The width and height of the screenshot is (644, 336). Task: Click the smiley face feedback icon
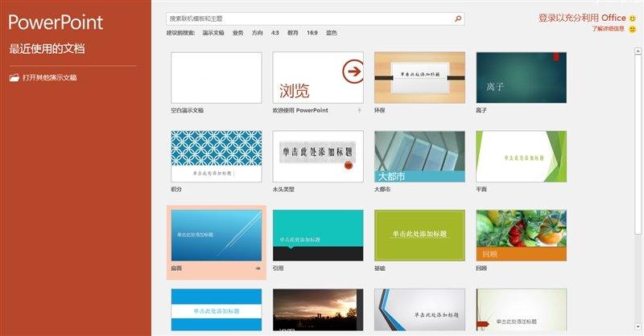click(x=633, y=18)
